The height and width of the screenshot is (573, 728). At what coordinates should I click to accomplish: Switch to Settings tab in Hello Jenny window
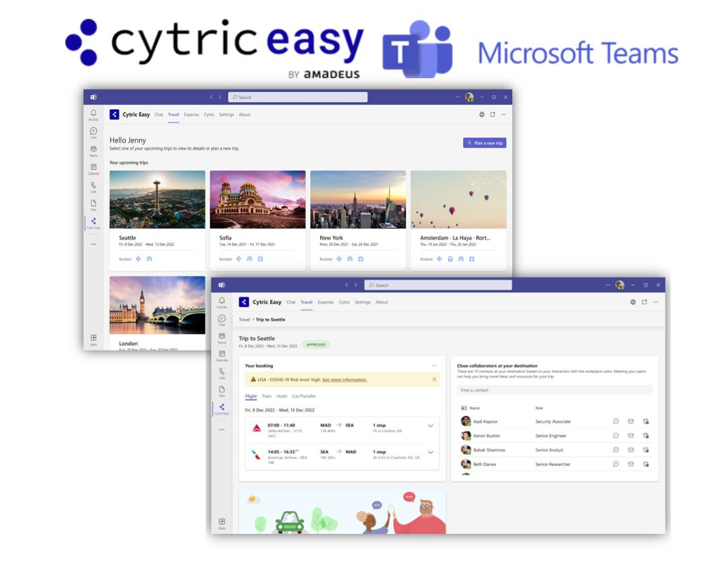click(226, 115)
